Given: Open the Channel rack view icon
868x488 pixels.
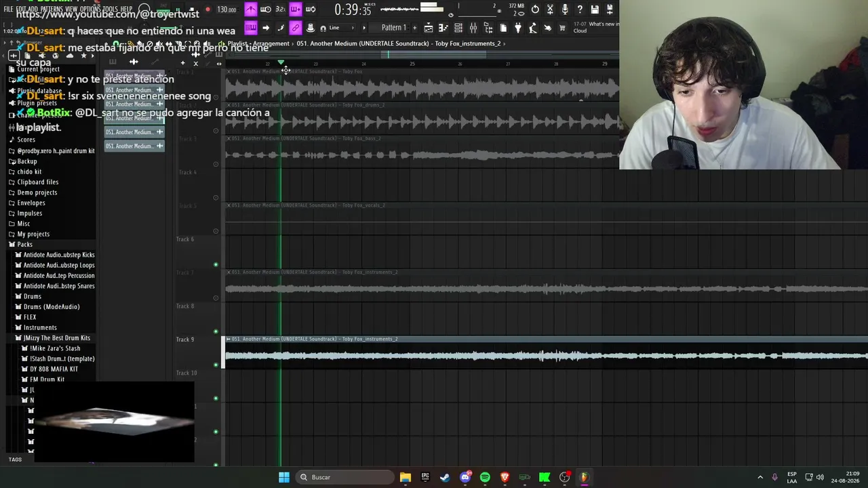Looking at the screenshot, I should coord(458,28).
